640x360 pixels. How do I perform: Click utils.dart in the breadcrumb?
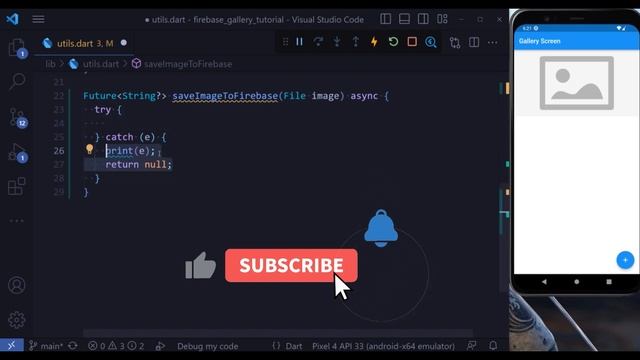100,64
